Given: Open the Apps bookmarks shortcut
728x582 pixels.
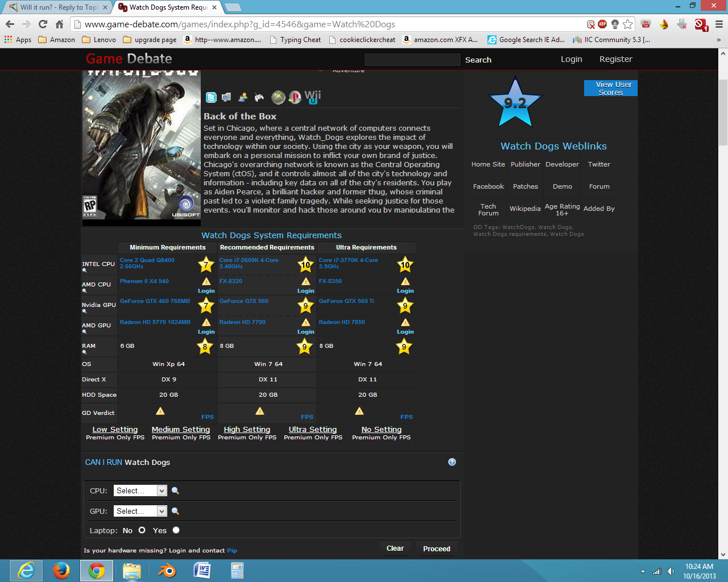Looking at the screenshot, I should pyautogui.click(x=18, y=40).
